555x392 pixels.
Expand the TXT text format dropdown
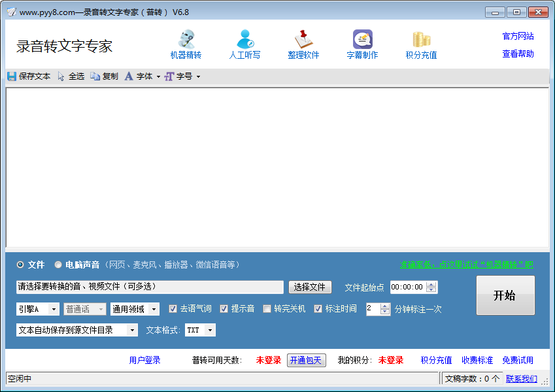click(210, 330)
